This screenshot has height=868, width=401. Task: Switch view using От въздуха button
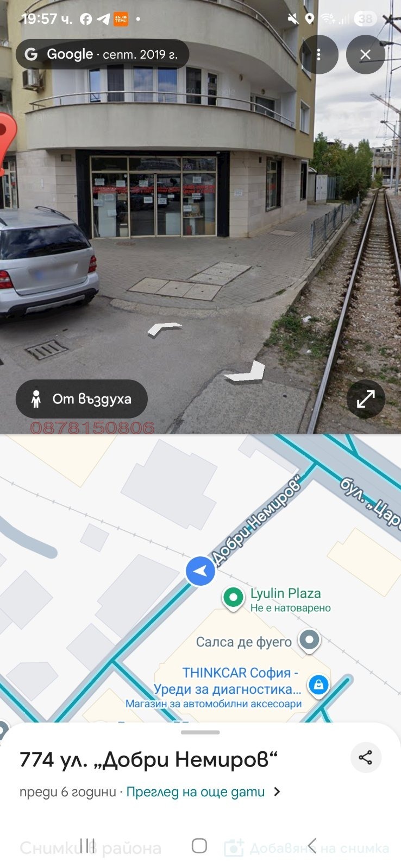82,399
